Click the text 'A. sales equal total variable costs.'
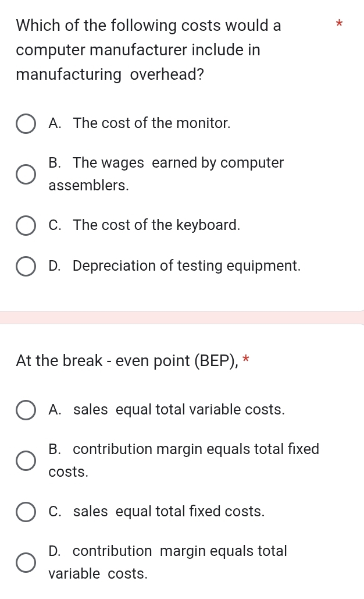The height and width of the screenshot is (599, 364). point(167,410)
